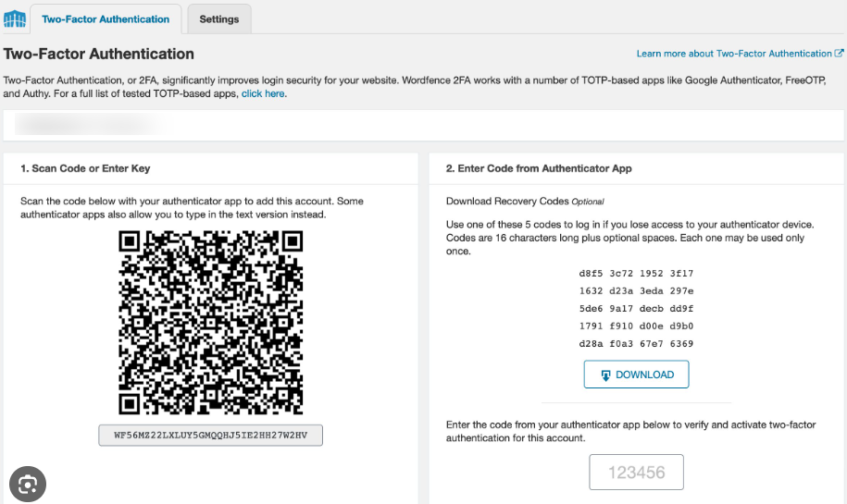Focus the 123456 authenticator code field
This screenshot has width=847, height=504.
point(636,473)
